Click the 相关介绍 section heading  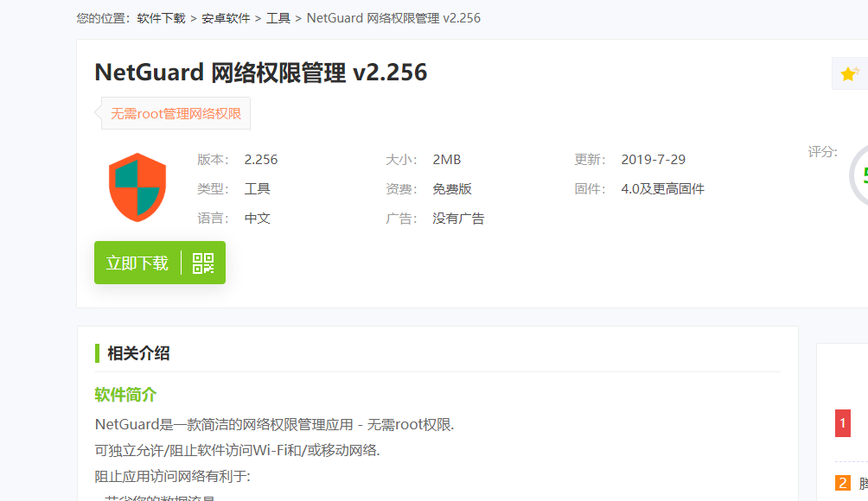click(138, 353)
